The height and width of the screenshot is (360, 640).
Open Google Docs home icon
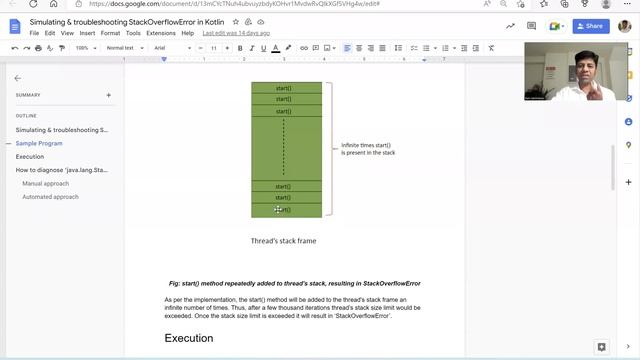15,27
